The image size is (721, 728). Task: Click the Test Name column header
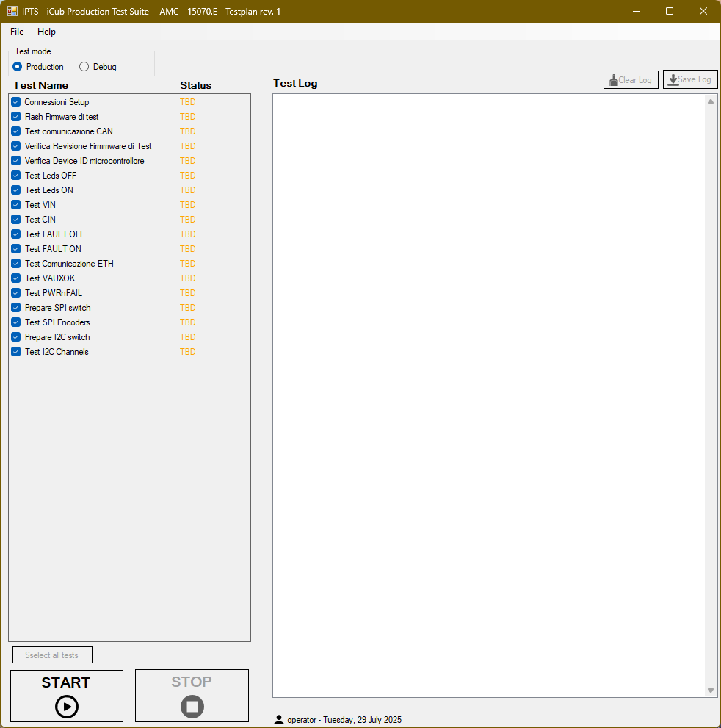[41, 85]
